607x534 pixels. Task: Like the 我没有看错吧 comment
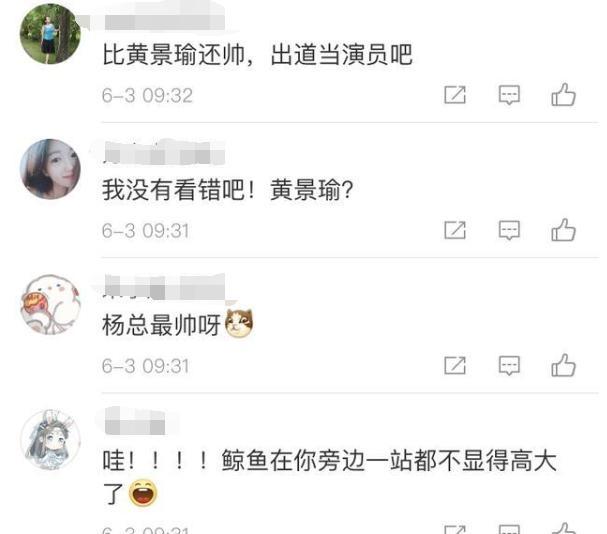tap(563, 230)
